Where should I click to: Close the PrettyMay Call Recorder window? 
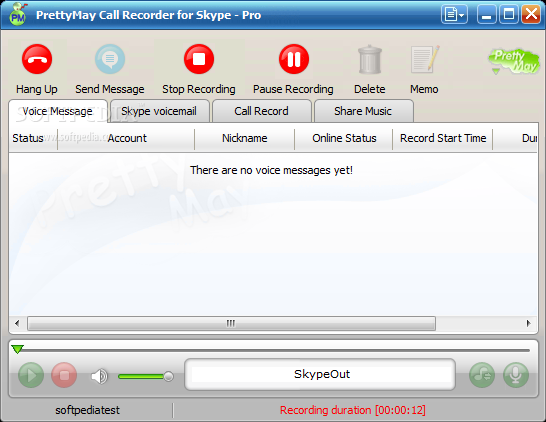coord(531,15)
